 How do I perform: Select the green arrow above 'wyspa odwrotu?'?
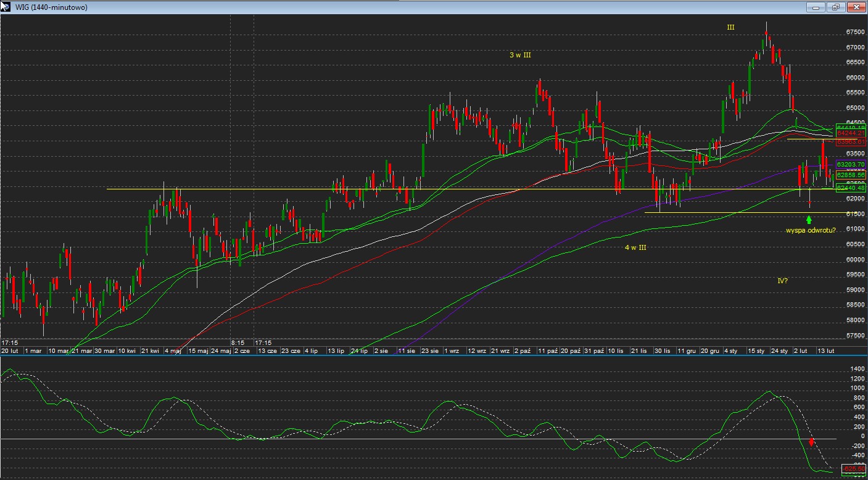(809, 219)
